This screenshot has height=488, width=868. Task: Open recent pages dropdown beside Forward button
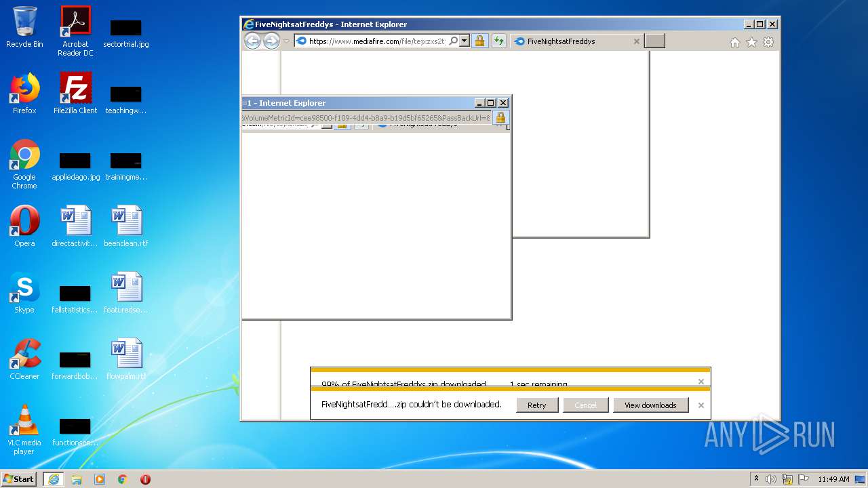pos(286,41)
